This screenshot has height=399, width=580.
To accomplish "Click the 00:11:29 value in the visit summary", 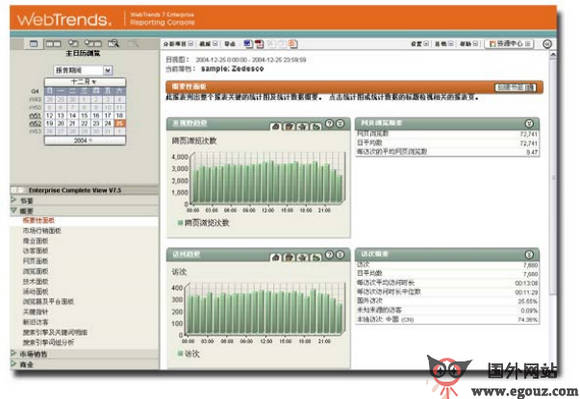I will coord(526,292).
